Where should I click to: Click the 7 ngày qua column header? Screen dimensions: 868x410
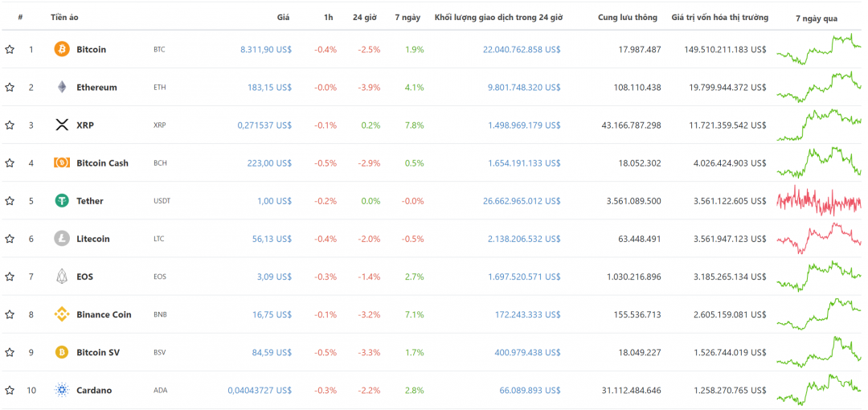817,18
